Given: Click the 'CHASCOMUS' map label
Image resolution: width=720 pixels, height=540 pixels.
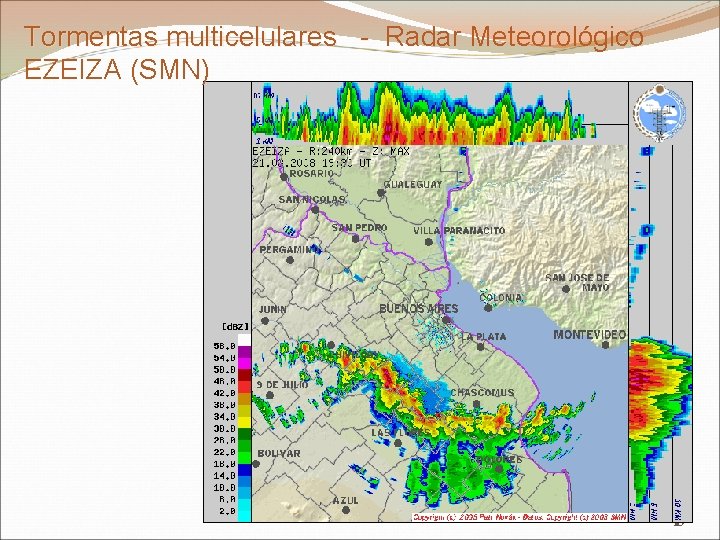Looking at the screenshot, I should 482,393.
